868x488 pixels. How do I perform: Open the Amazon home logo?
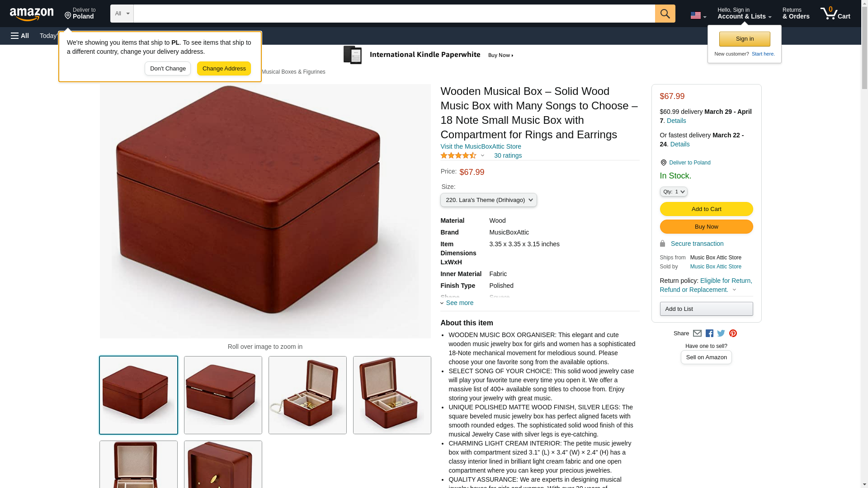(x=32, y=14)
